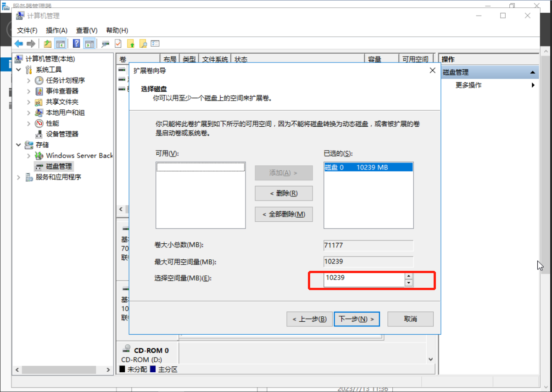The width and height of the screenshot is (552, 392).
Task: Click the empty 可用(V) list box
Action: [201, 195]
